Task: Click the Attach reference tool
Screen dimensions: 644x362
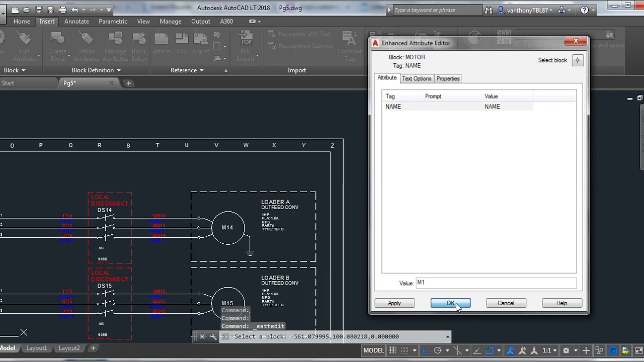Action: (162, 44)
